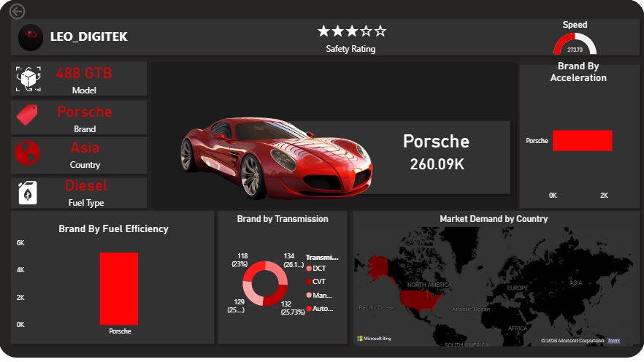Click the Brand By Fuel Efficiency title
Image resolution: width=644 pixels, height=362 pixels.
click(113, 229)
